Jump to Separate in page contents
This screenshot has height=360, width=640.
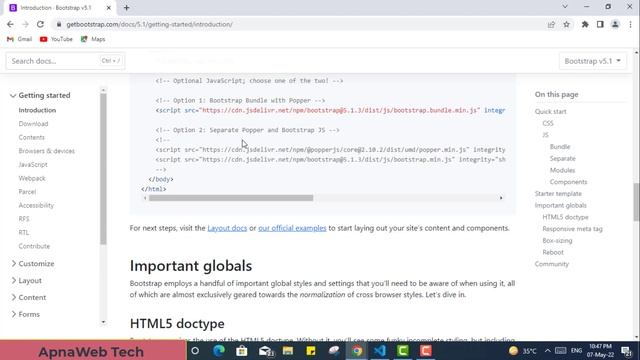point(562,158)
